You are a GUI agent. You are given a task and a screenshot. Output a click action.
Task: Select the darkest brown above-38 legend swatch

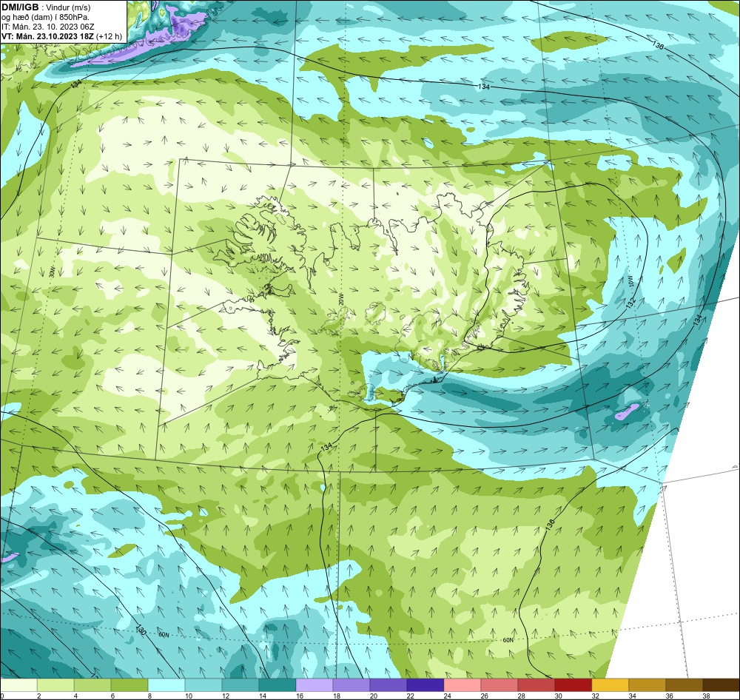click(x=721, y=685)
